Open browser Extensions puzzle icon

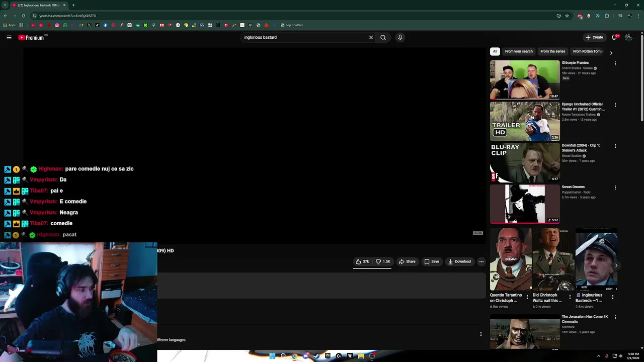(607, 16)
